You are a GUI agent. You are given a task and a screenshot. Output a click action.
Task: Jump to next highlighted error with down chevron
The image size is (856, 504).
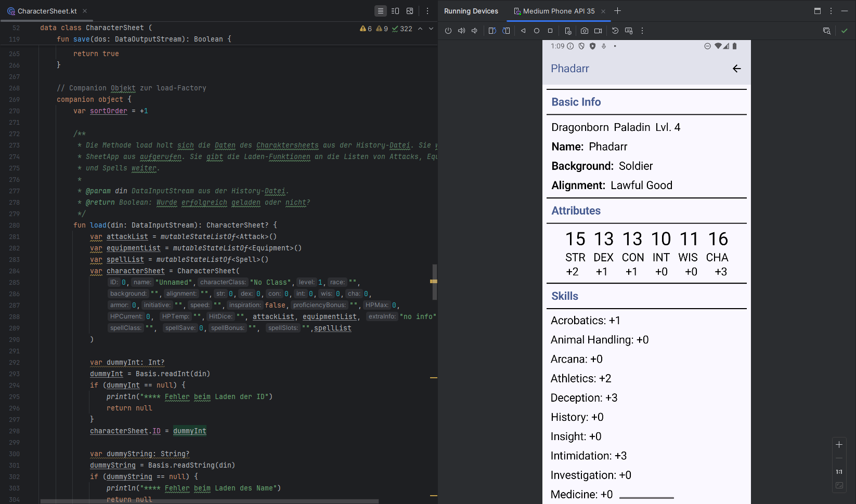coord(431,29)
